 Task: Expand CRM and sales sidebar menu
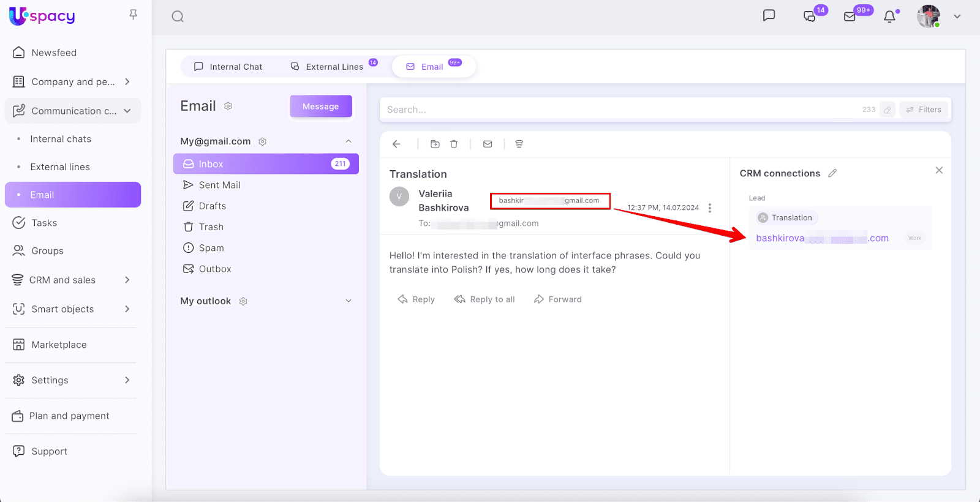pyautogui.click(x=127, y=280)
